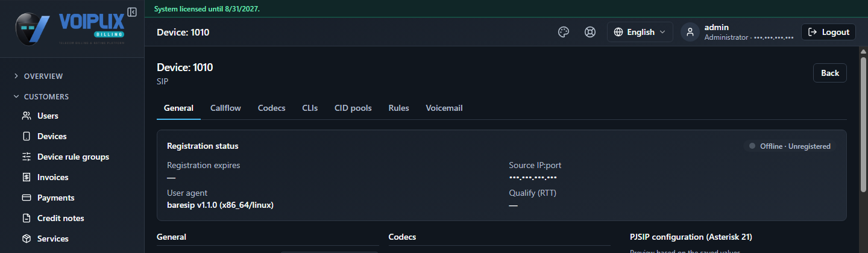Click the Logout button
Viewport: 868px width, 253px height.
(x=829, y=33)
